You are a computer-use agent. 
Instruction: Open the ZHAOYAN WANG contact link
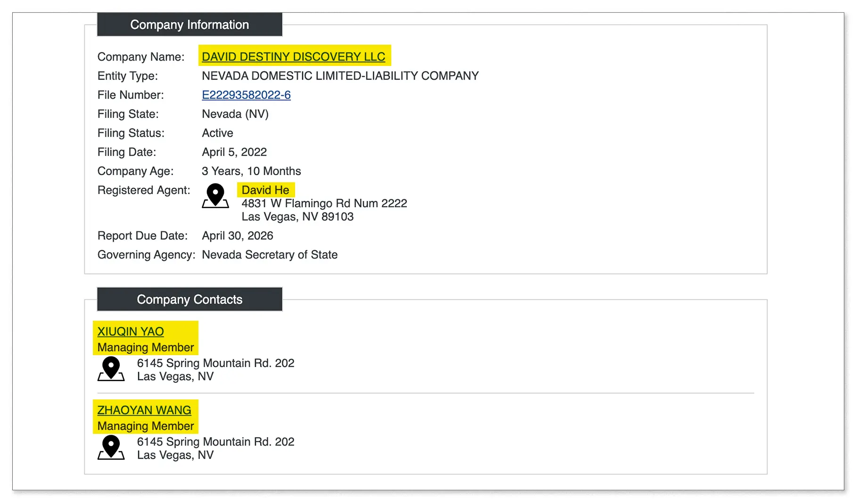pyautogui.click(x=144, y=410)
